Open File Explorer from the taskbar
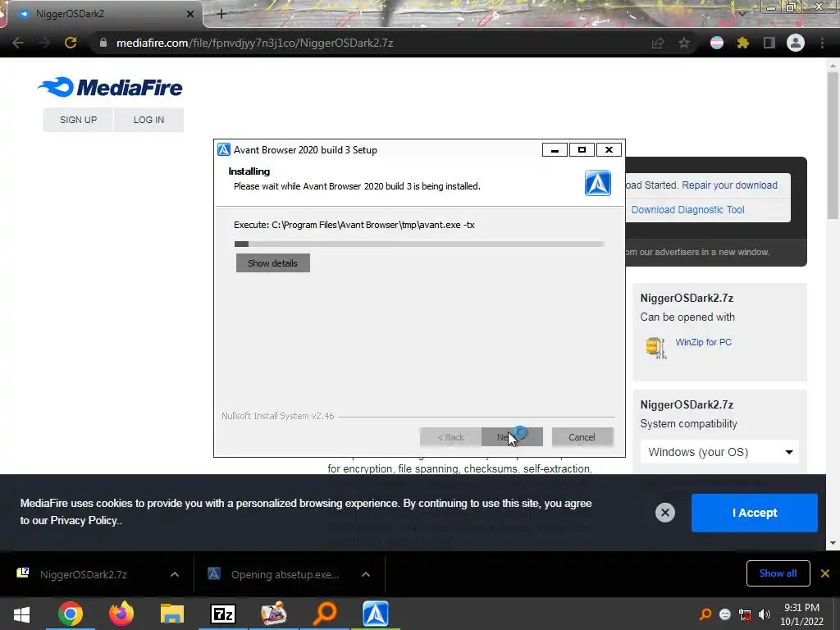This screenshot has height=630, width=840. pyautogui.click(x=172, y=614)
